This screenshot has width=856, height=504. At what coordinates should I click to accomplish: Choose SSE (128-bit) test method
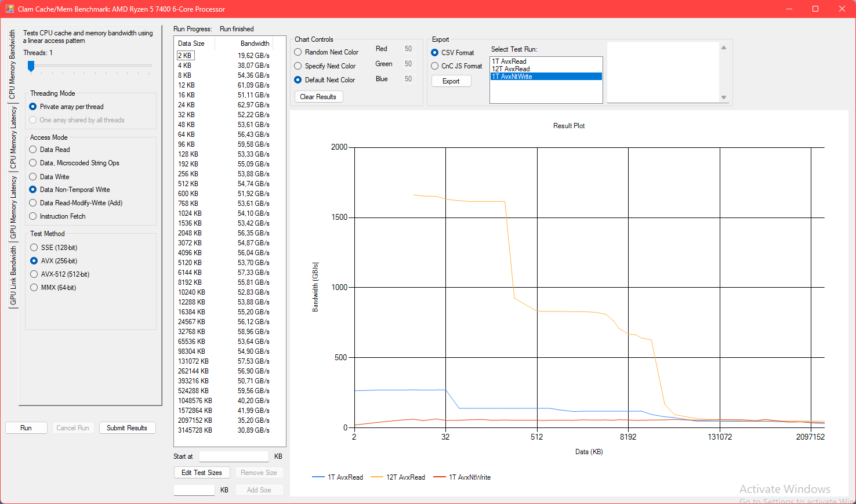34,248
